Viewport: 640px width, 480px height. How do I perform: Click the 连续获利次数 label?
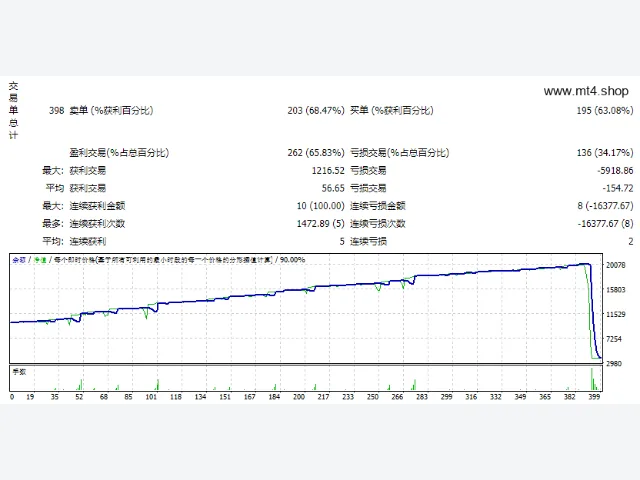pyautogui.click(x=97, y=224)
